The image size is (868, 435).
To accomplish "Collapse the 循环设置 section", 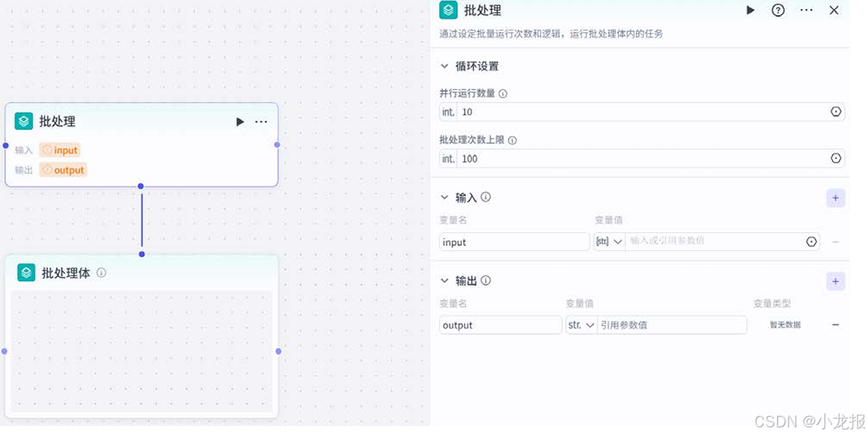I will [x=445, y=66].
